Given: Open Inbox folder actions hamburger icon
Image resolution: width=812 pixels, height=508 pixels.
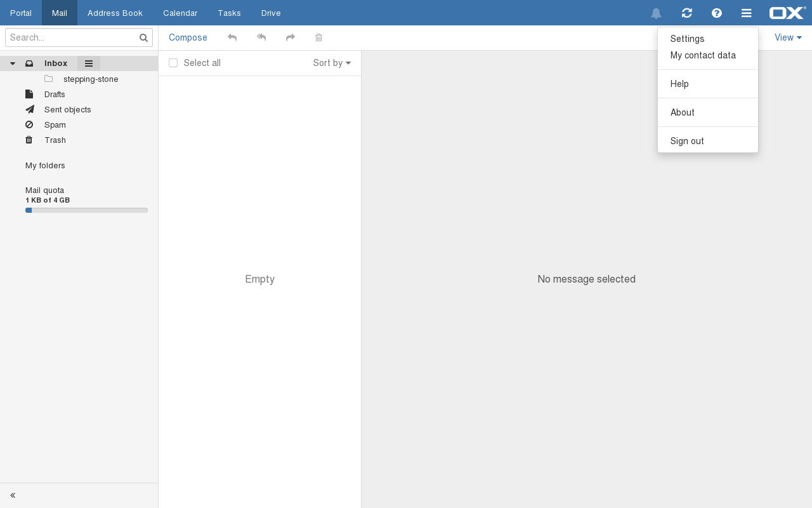Looking at the screenshot, I should (x=89, y=63).
